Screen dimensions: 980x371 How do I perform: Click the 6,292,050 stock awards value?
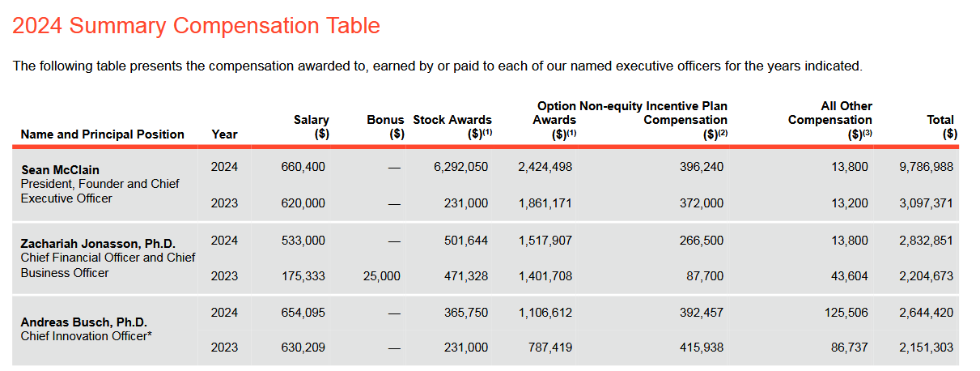(x=460, y=167)
